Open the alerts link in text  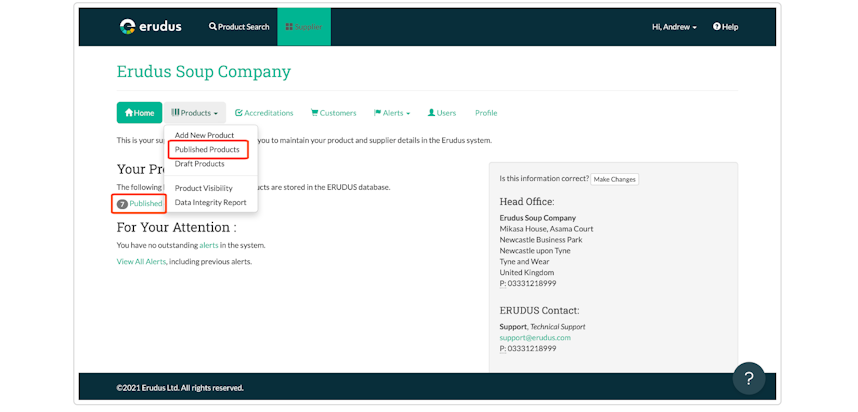click(x=208, y=245)
